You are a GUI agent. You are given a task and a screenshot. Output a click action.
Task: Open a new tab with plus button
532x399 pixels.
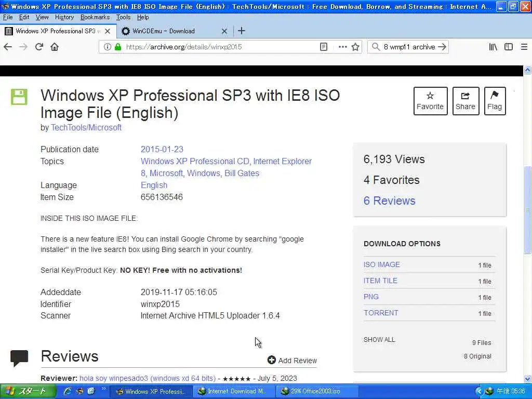pos(242,31)
